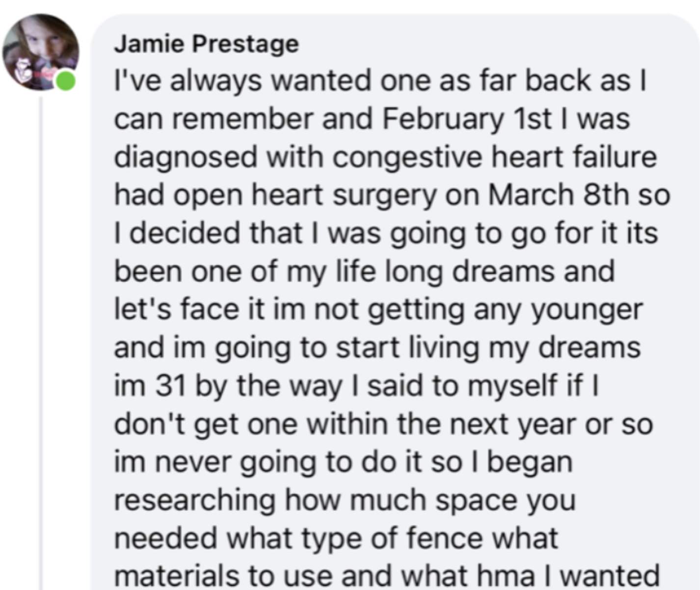The image size is (700, 590).
Task: Click the line starting "I've always wanted one"
Action: tap(379, 81)
